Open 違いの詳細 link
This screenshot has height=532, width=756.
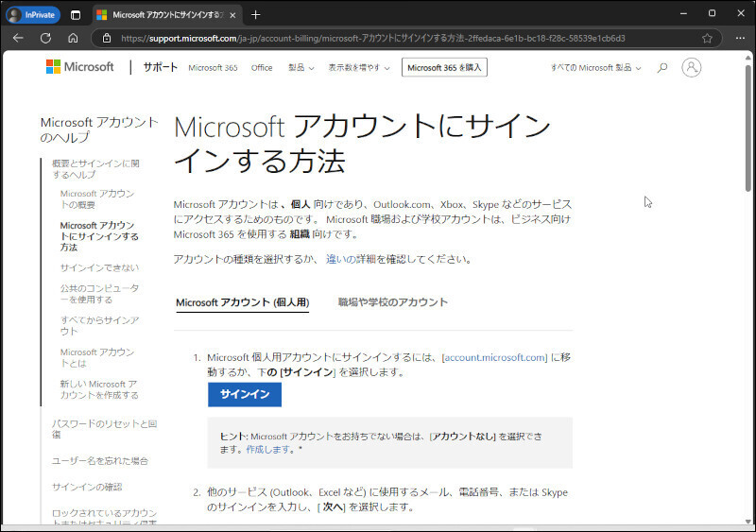pyautogui.click(x=351, y=259)
